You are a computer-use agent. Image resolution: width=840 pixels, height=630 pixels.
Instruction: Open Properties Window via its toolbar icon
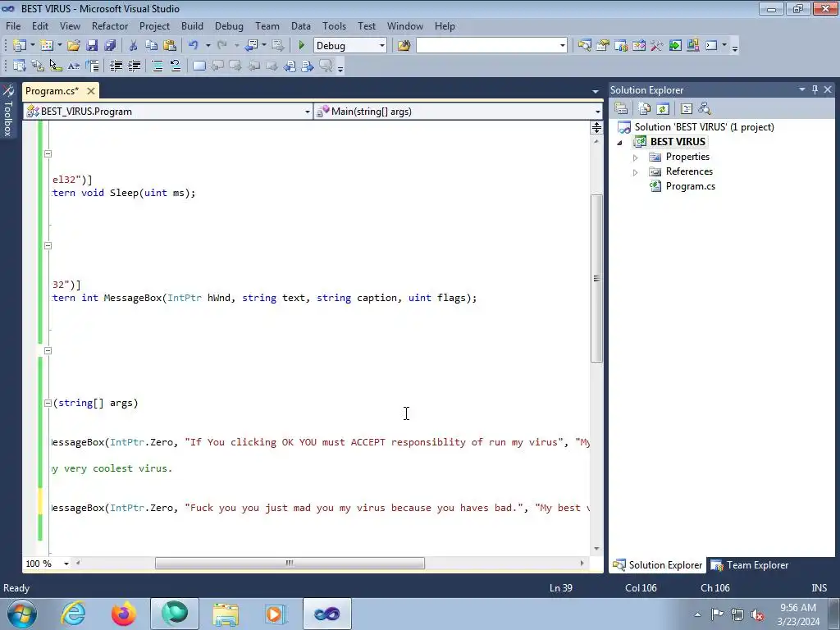pyautogui.click(x=603, y=46)
